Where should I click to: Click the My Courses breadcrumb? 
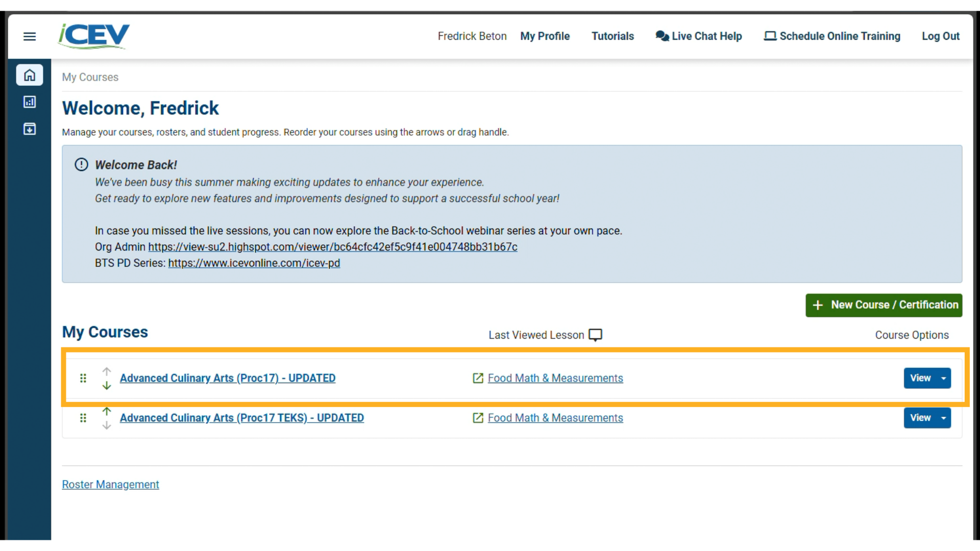(90, 77)
